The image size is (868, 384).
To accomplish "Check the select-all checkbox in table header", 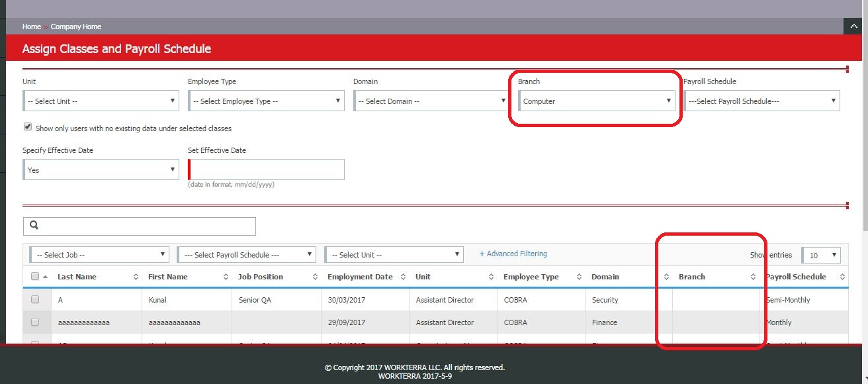I will click(x=35, y=277).
